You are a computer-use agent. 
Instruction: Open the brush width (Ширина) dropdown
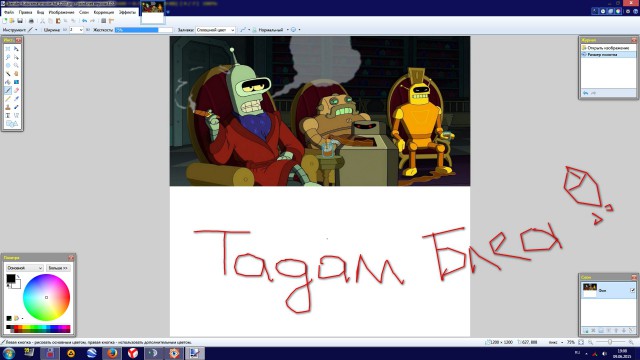tap(81, 30)
